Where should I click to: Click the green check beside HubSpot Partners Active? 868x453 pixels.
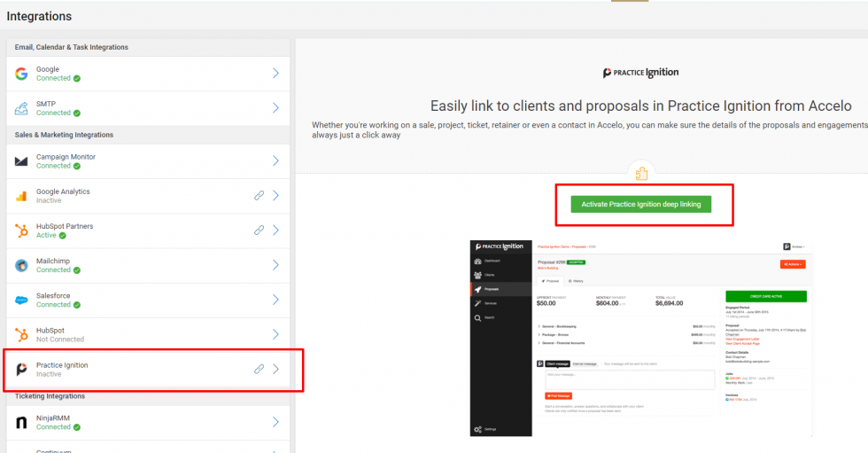tap(63, 235)
